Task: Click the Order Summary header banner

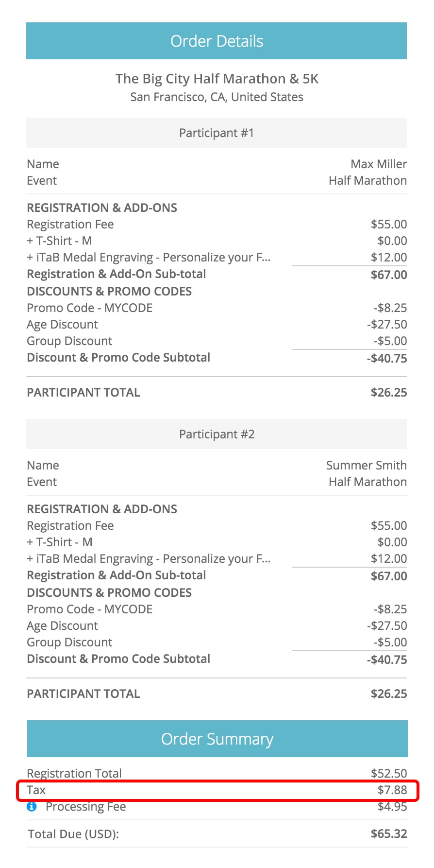Action: pos(217,739)
